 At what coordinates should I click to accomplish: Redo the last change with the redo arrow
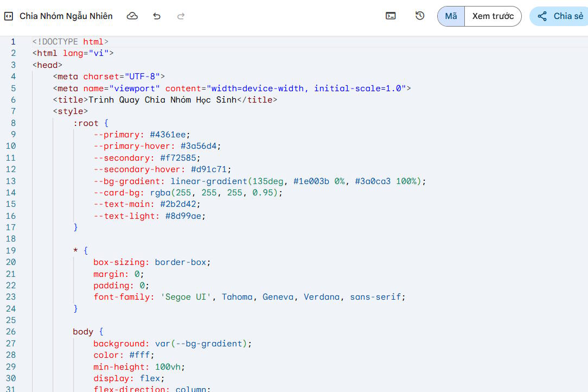coord(181,16)
